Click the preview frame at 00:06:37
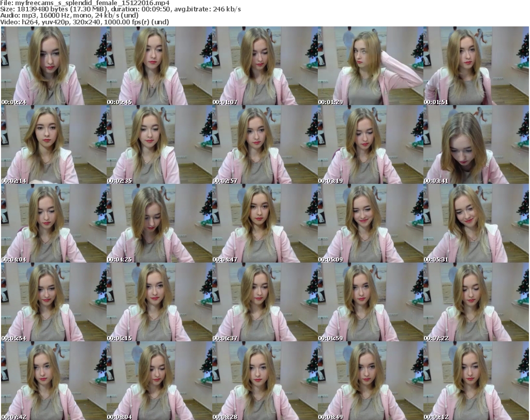Viewport: 530px width, 420px height. [264, 302]
